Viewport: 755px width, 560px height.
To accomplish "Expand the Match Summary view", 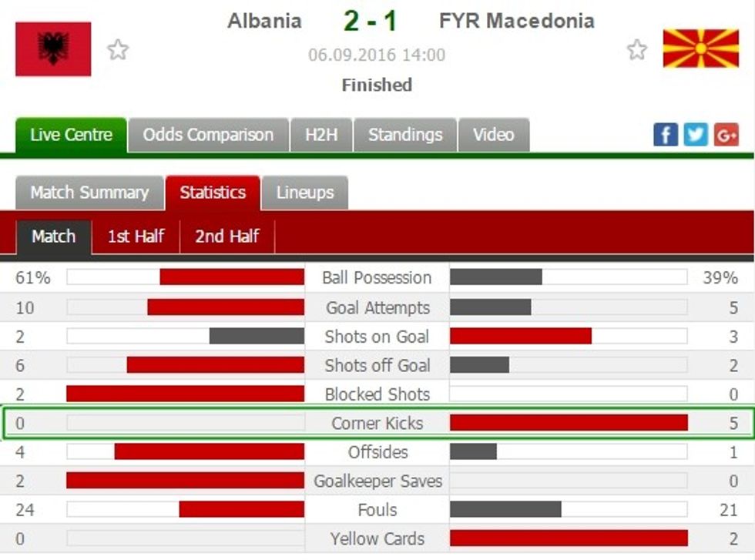I will 89,193.
